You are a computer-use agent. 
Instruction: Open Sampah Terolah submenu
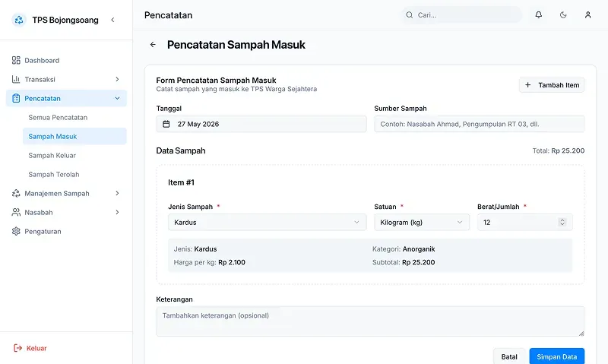click(x=74, y=174)
